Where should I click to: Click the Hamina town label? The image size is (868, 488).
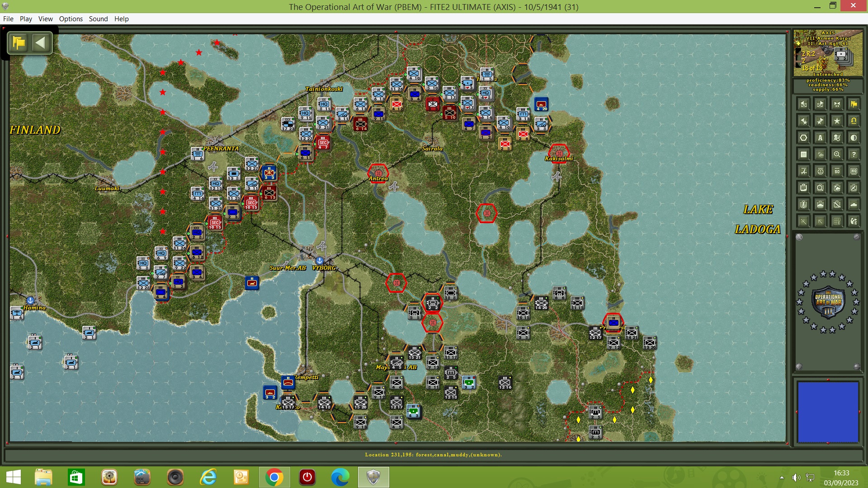(34, 308)
